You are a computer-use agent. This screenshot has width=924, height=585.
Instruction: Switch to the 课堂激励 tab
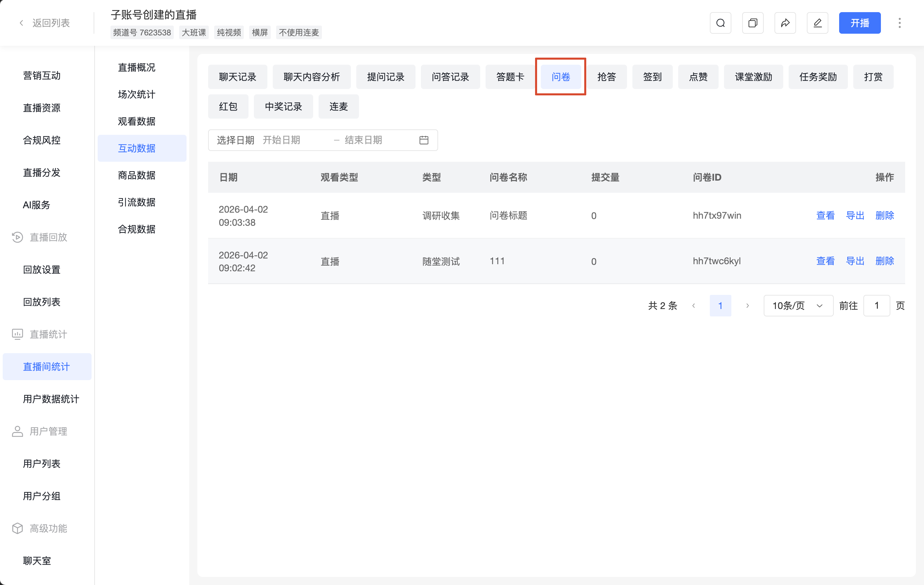click(753, 77)
